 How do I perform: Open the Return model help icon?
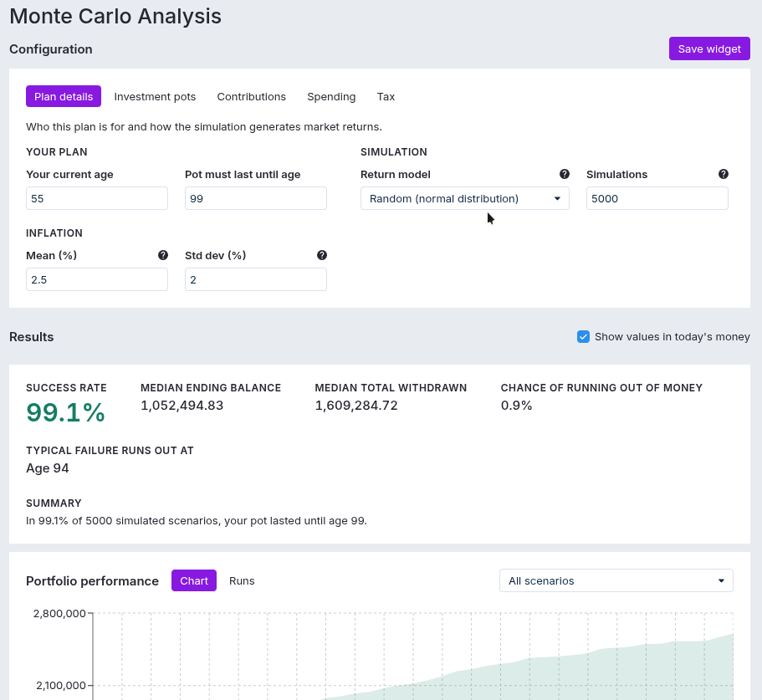(x=565, y=174)
